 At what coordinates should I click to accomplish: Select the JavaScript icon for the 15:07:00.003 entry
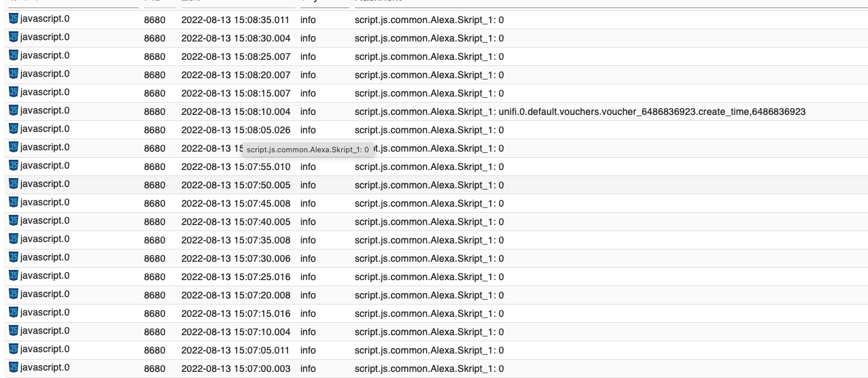pyautogui.click(x=13, y=368)
